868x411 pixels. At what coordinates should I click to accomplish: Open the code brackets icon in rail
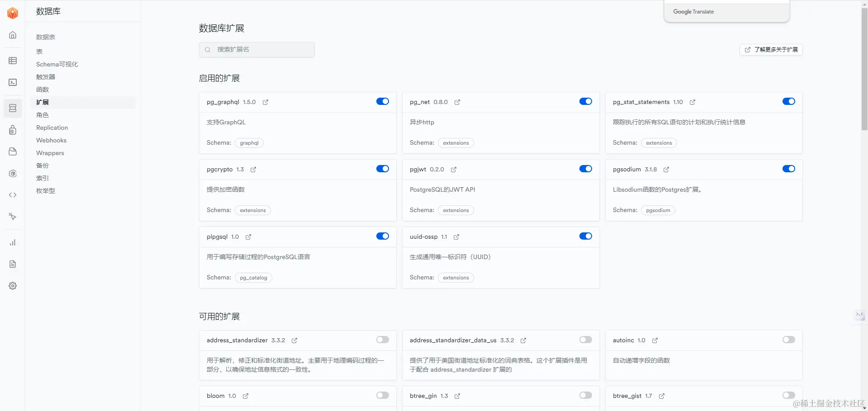click(13, 195)
